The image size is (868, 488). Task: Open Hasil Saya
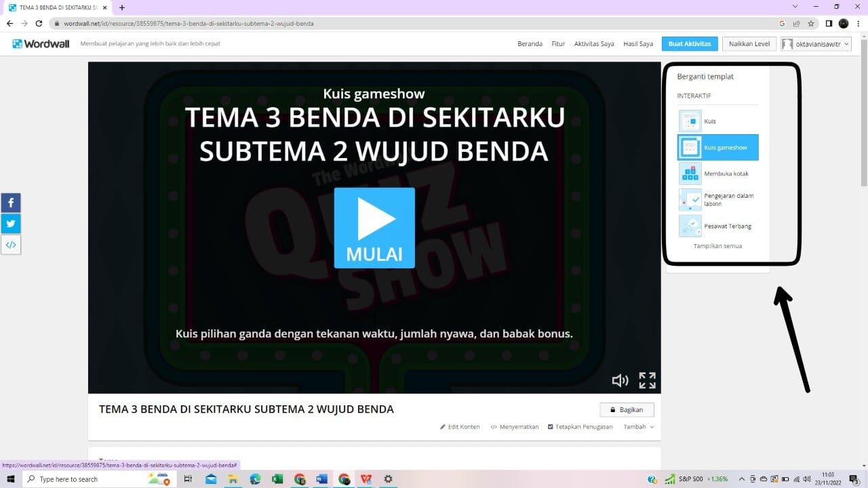click(638, 43)
